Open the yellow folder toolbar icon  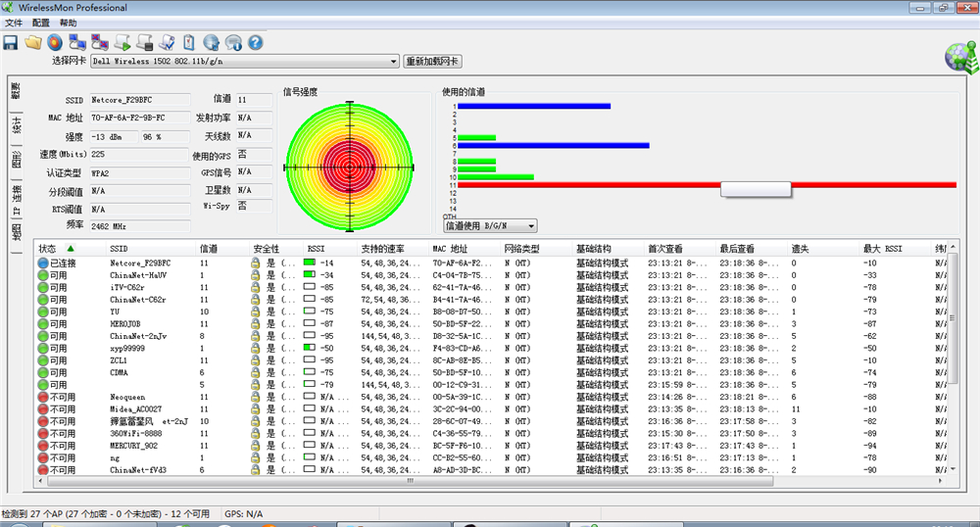coord(32,42)
